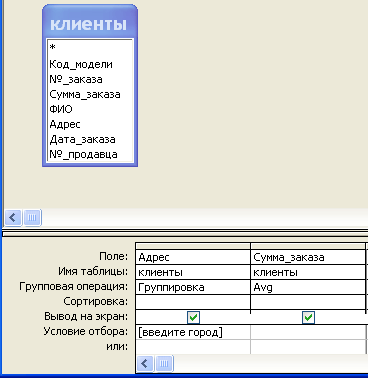Click the Групповая операция: row label
Viewport: 368px width, 378px height.
(74, 287)
